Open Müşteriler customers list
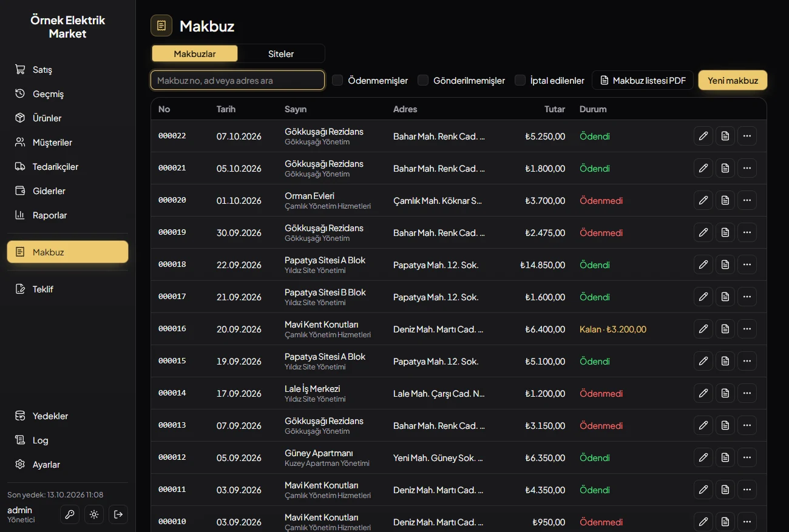The width and height of the screenshot is (789, 532). [x=67, y=143]
